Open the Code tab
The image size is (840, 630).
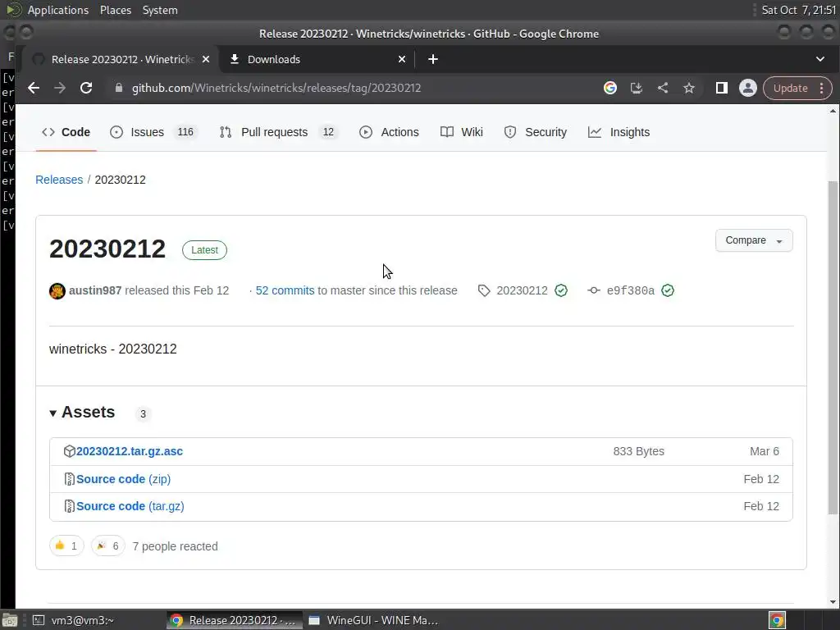tap(66, 132)
